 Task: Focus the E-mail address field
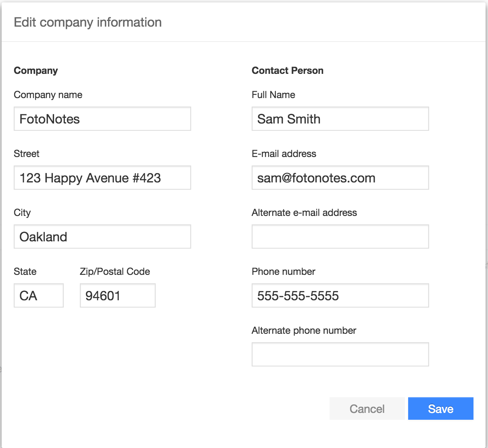[340, 178]
